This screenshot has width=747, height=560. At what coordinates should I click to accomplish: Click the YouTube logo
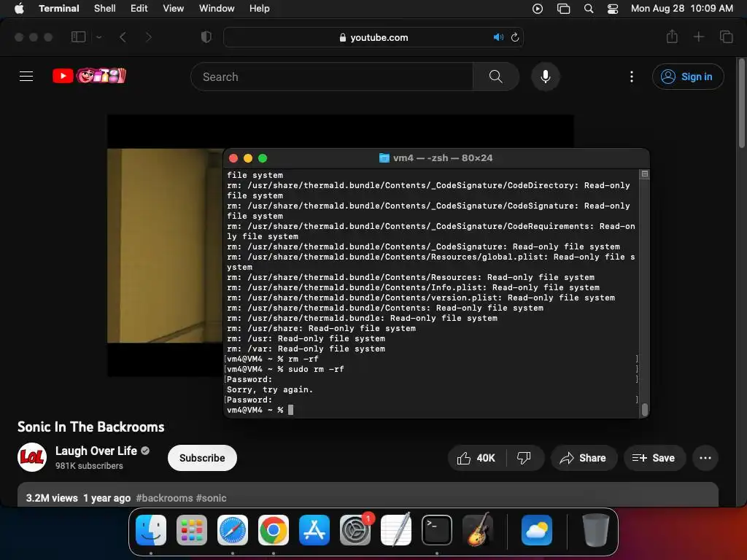pos(89,76)
